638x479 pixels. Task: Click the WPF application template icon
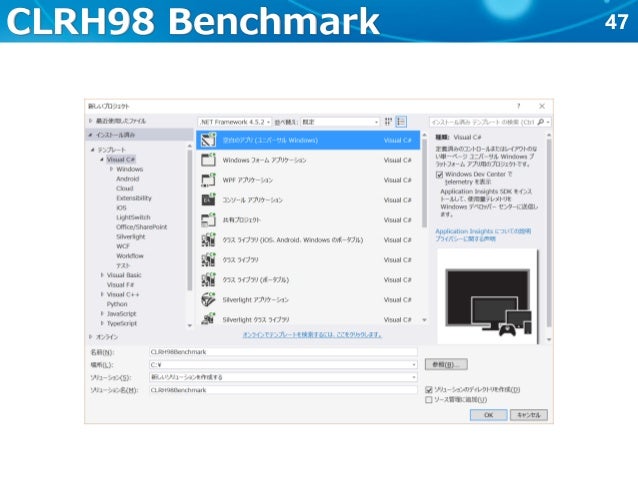208,180
